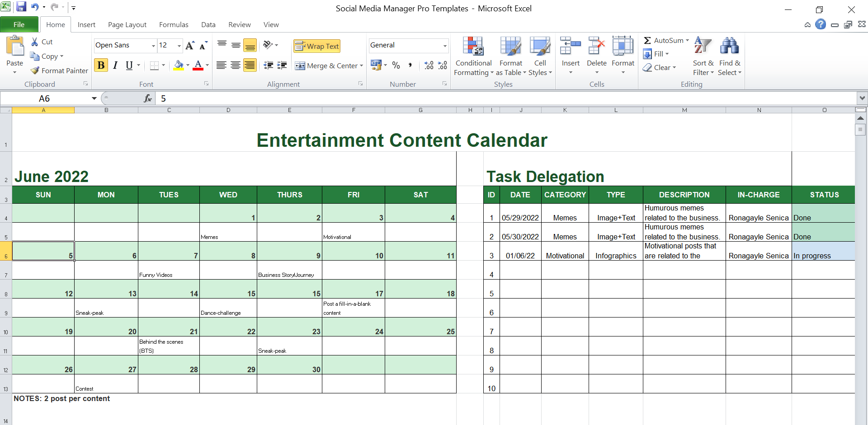The width and height of the screenshot is (868, 425).
Task: Click the formula bar showing 5
Action: 505,98
